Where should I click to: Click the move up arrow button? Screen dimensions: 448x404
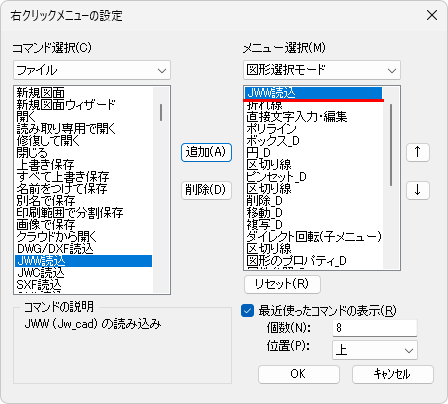point(418,152)
